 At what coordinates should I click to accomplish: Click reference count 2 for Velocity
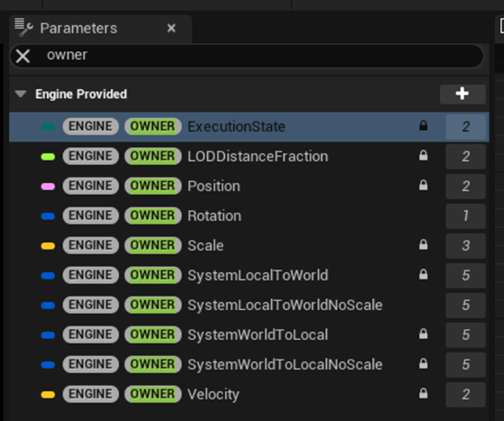(x=465, y=394)
